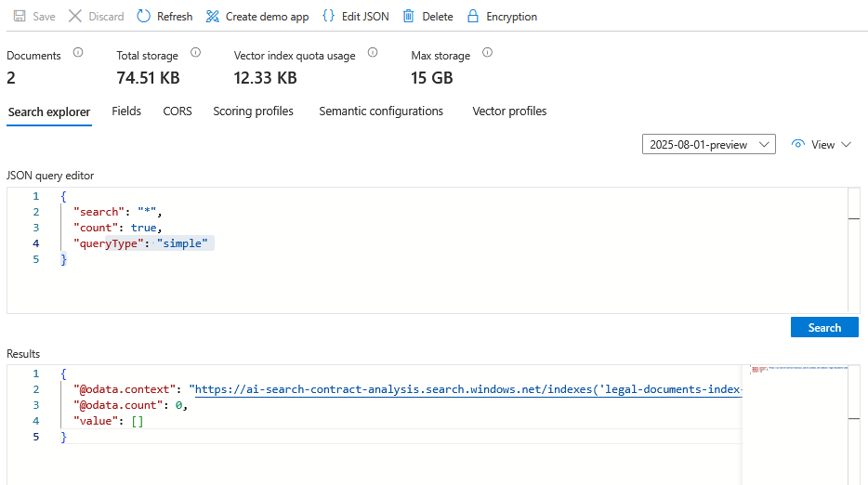Image resolution: width=868 pixels, height=485 pixels.
Task: Click the info icon beside Vector index quota usage
Action: (373, 54)
